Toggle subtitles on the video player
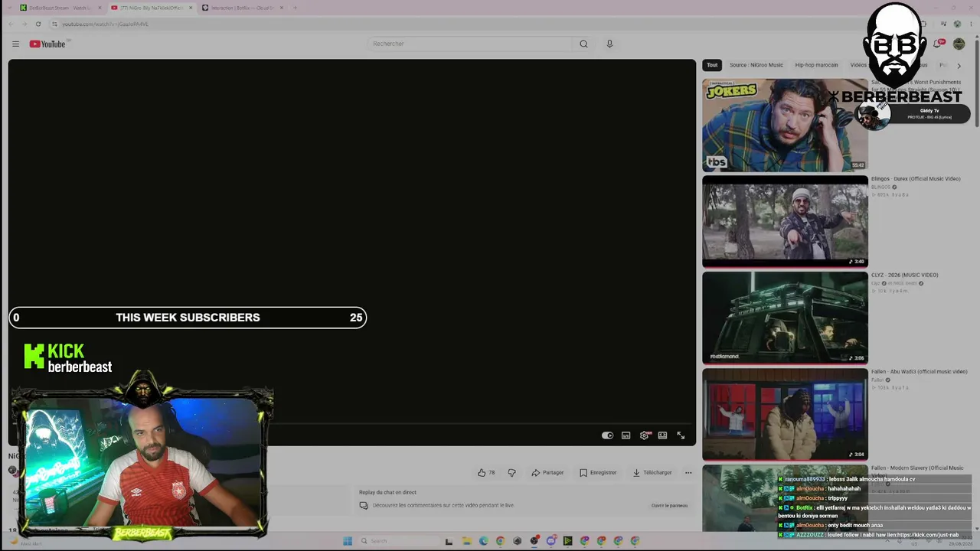The height and width of the screenshot is (551, 980). pos(626,435)
